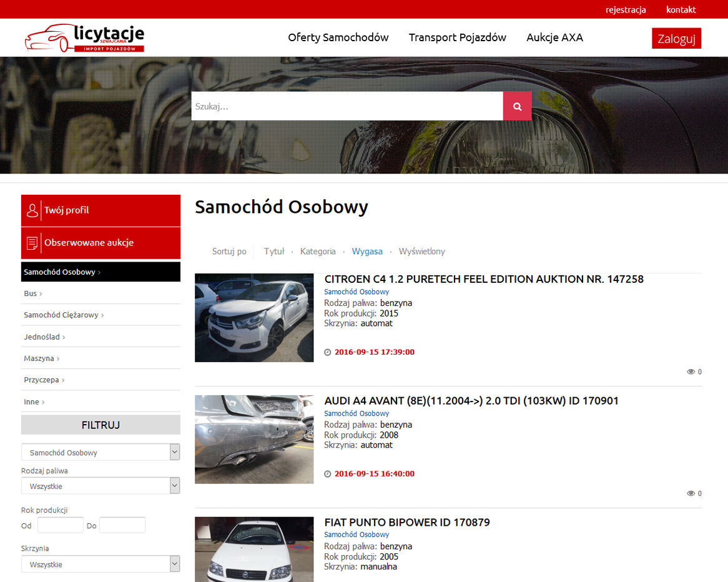Open Audi A4 Avant 2.0 TDI listing title

[x=471, y=401]
